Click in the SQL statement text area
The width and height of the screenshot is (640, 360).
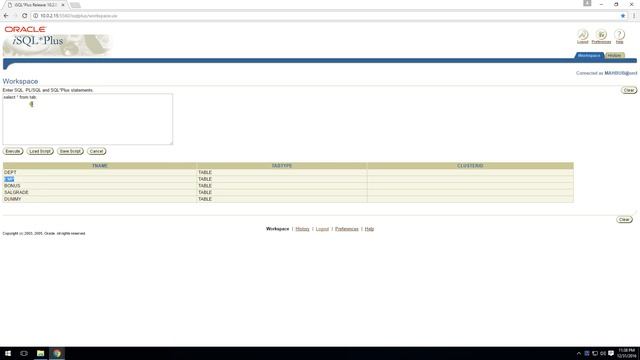(x=88, y=119)
